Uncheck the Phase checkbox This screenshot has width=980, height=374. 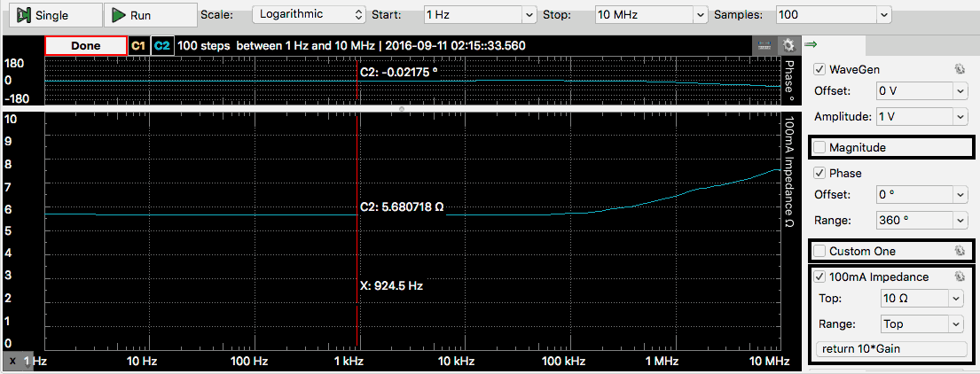coord(820,173)
